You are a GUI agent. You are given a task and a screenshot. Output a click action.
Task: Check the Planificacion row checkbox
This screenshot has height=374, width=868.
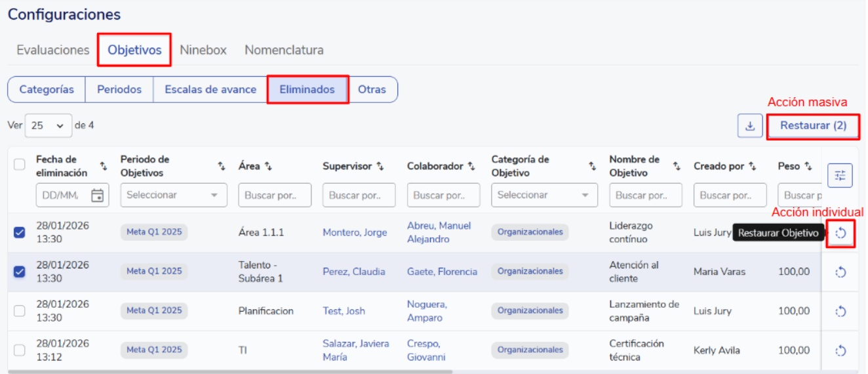[x=20, y=311]
